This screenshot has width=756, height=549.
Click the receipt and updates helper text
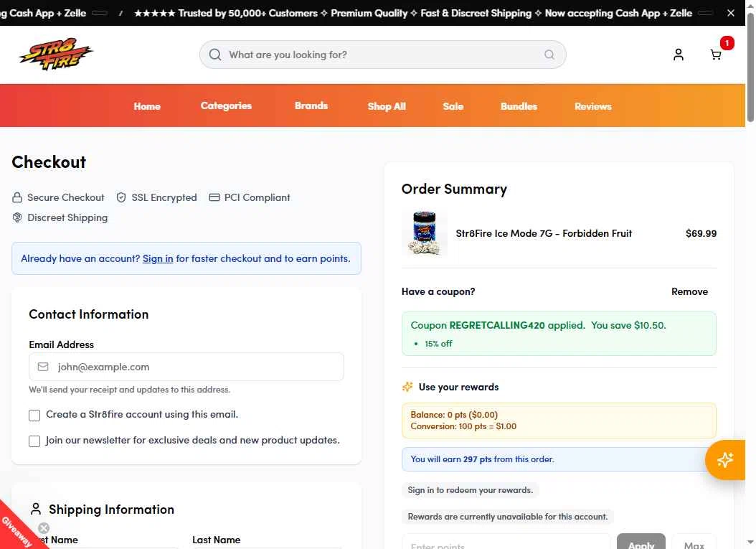(x=129, y=390)
